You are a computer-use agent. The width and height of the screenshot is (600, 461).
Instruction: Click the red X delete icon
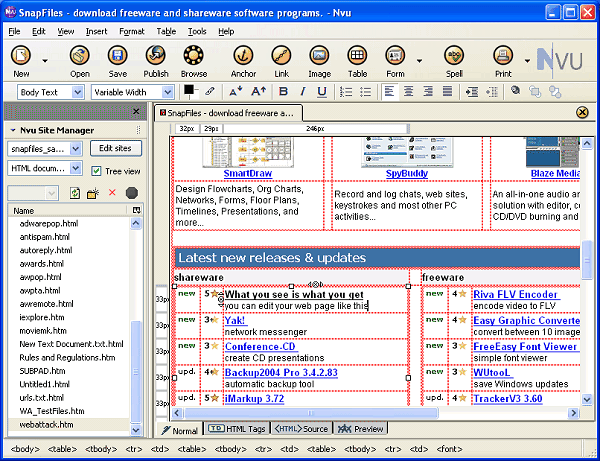pos(112,192)
